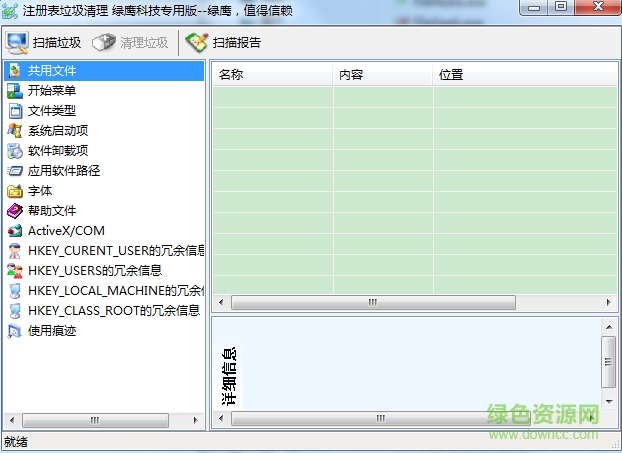Image resolution: width=622 pixels, height=453 pixels.
Task: Select 开始菜单 category
Action: (52, 90)
